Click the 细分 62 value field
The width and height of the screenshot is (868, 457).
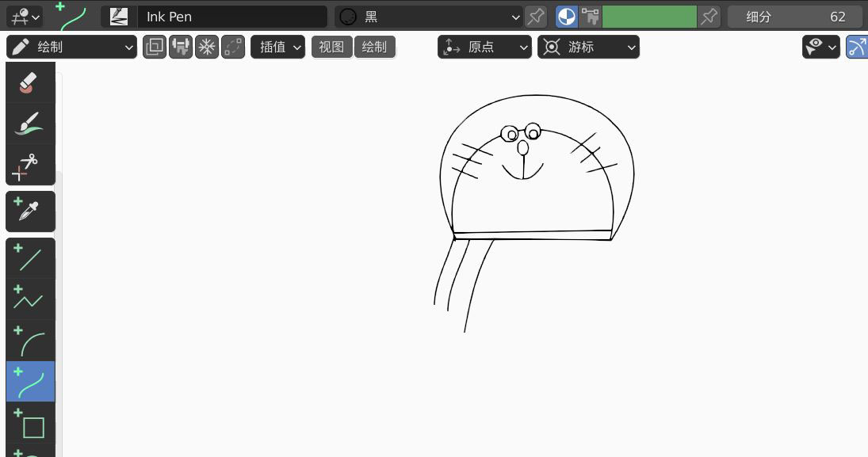tap(794, 17)
